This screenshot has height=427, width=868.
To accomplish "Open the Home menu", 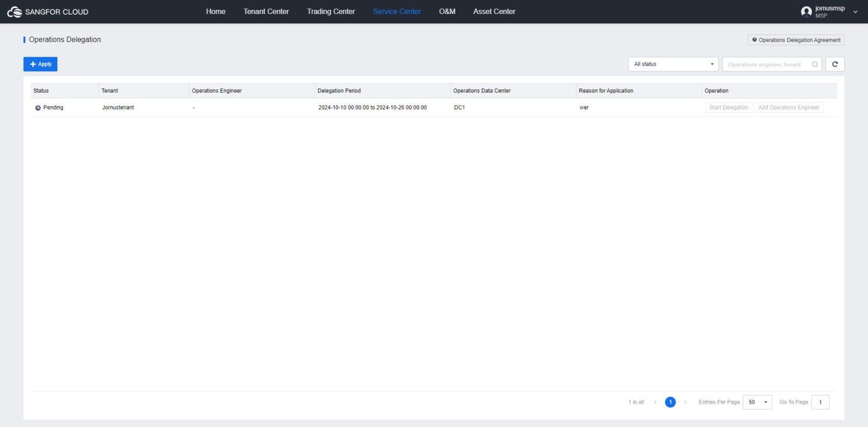I will [x=216, y=12].
